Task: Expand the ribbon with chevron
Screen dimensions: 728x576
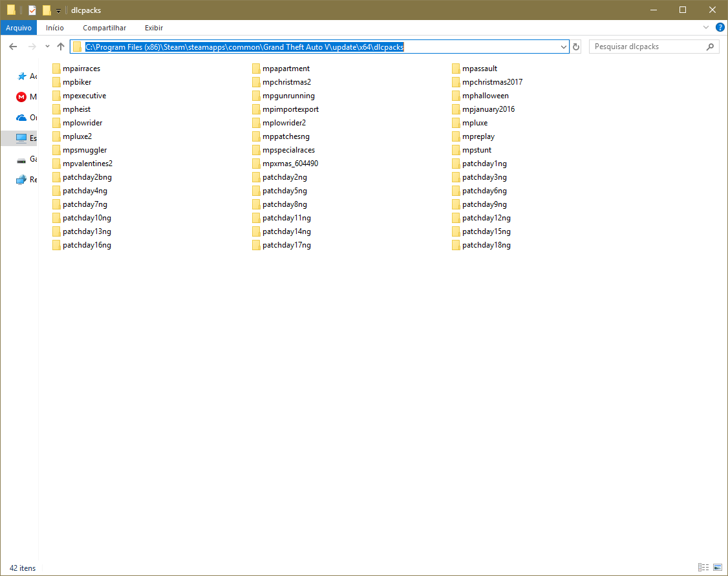Action: click(x=706, y=27)
